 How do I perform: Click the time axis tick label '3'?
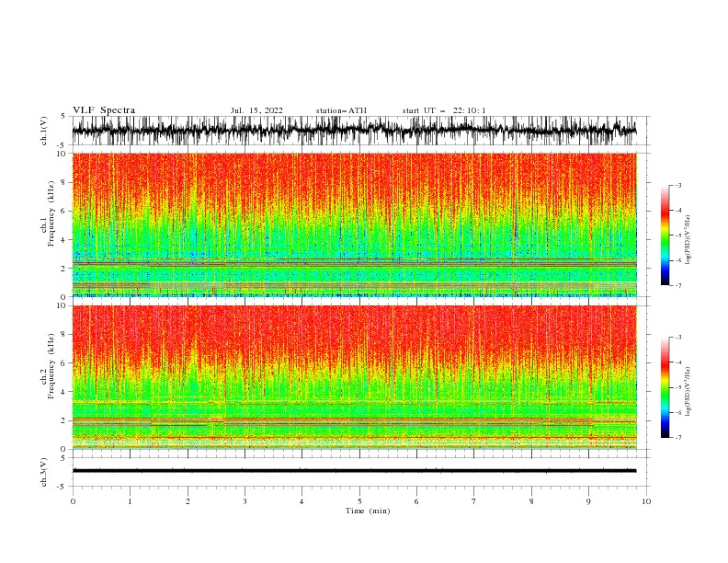coord(245,501)
